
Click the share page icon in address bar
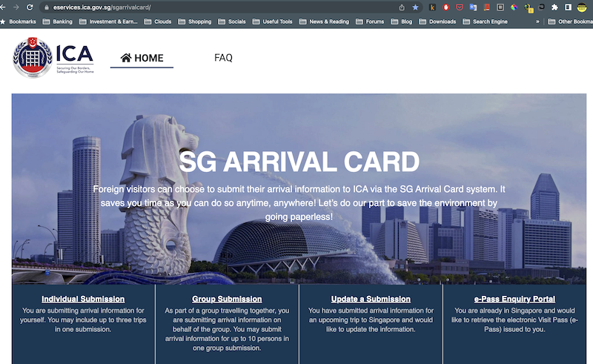coord(402,7)
